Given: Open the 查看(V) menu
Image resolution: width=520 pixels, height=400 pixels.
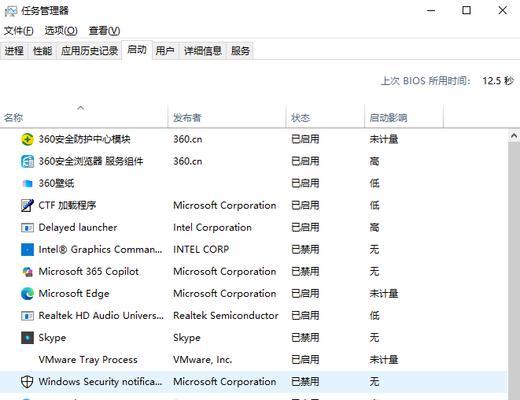Looking at the screenshot, I should point(104,31).
